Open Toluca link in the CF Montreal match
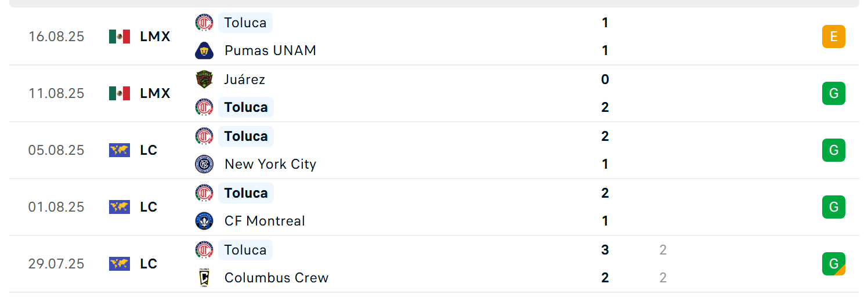Screen dimensions: 868x298 pos(246,193)
